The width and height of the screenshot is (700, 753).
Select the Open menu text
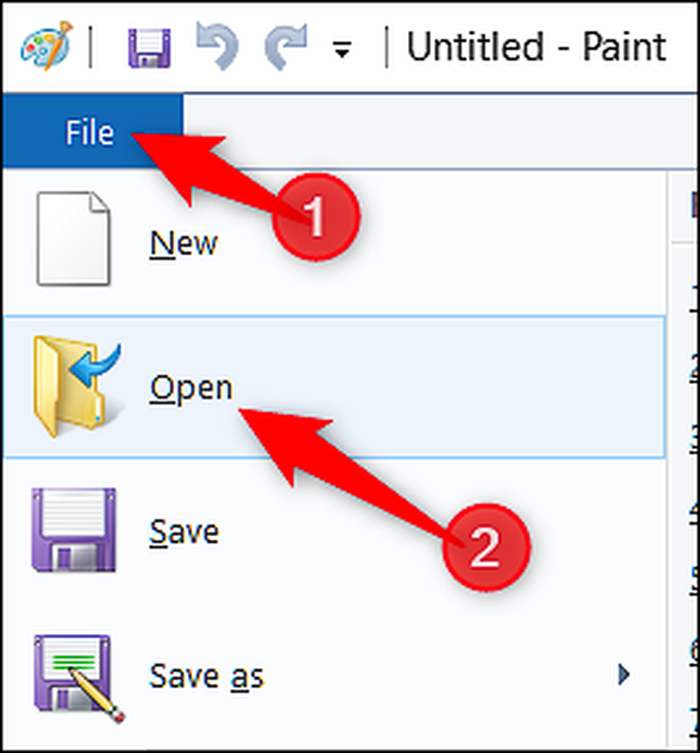click(x=191, y=388)
